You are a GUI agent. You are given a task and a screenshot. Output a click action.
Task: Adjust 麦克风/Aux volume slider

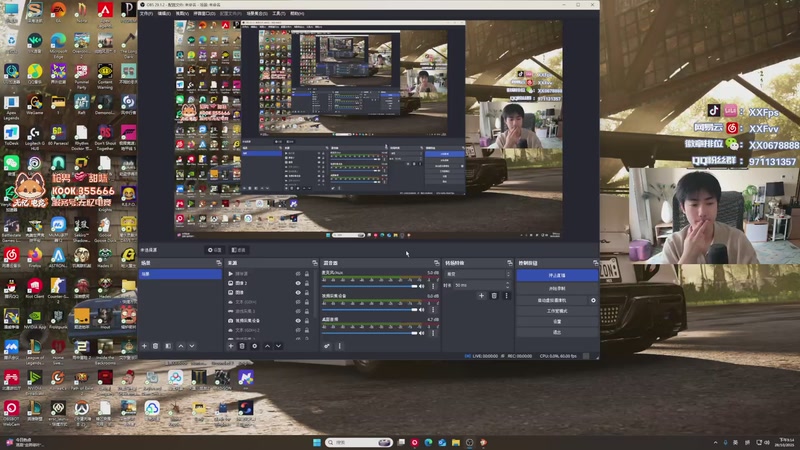[x=369, y=286]
